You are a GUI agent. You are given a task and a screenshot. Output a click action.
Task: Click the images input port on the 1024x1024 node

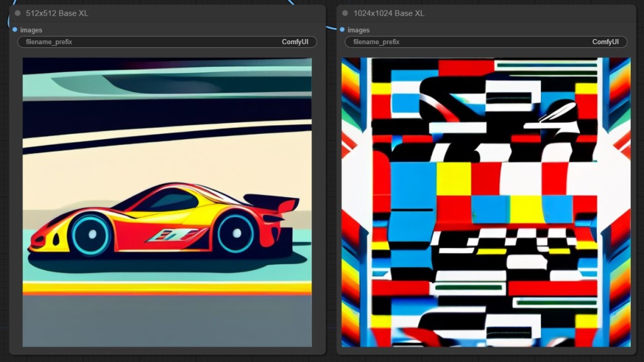[x=342, y=30]
